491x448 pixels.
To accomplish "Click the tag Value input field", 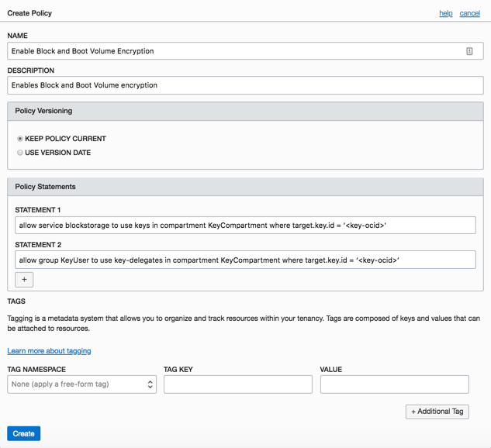I will point(394,384).
